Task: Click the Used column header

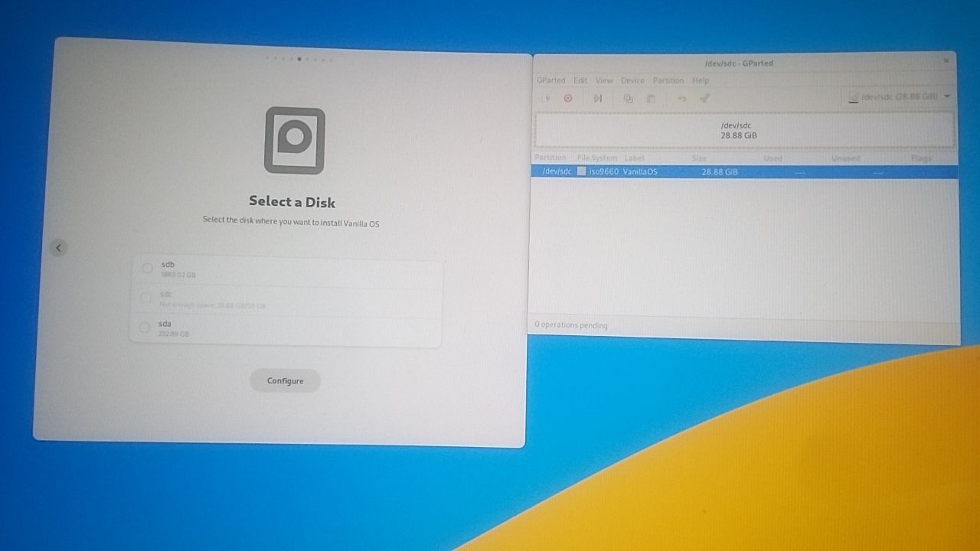Action: (x=773, y=158)
